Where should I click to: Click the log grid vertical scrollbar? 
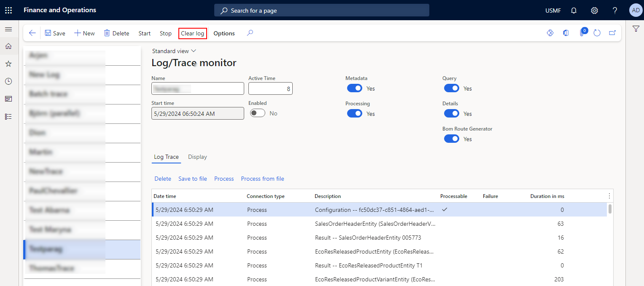[x=610, y=209]
